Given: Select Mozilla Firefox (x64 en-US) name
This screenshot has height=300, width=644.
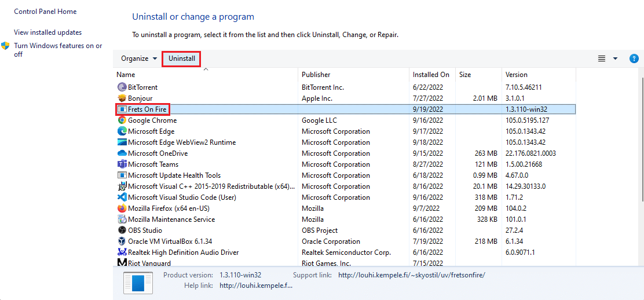Looking at the screenshot, I should point(169,208).
